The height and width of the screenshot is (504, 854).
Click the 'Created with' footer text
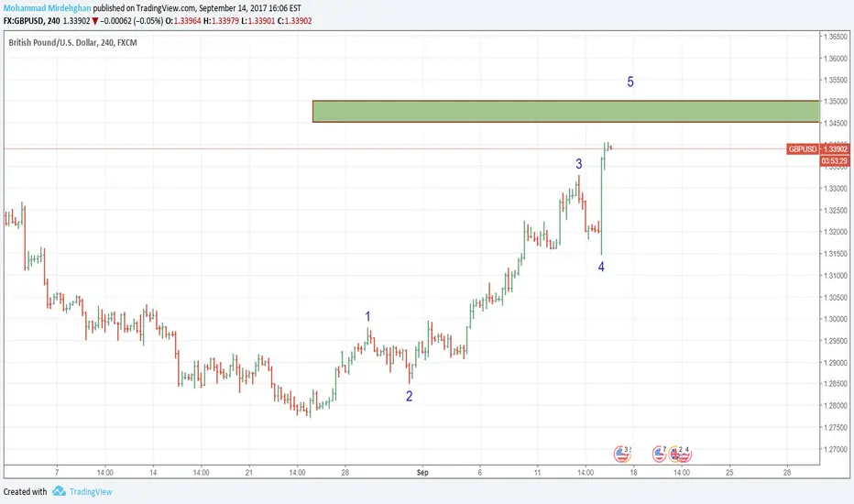(25, 491)
